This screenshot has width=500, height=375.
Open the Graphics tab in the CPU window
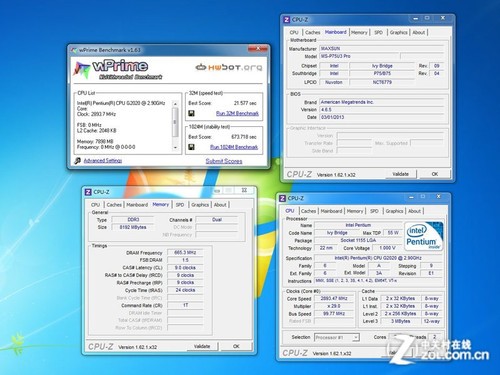(394, 211)
